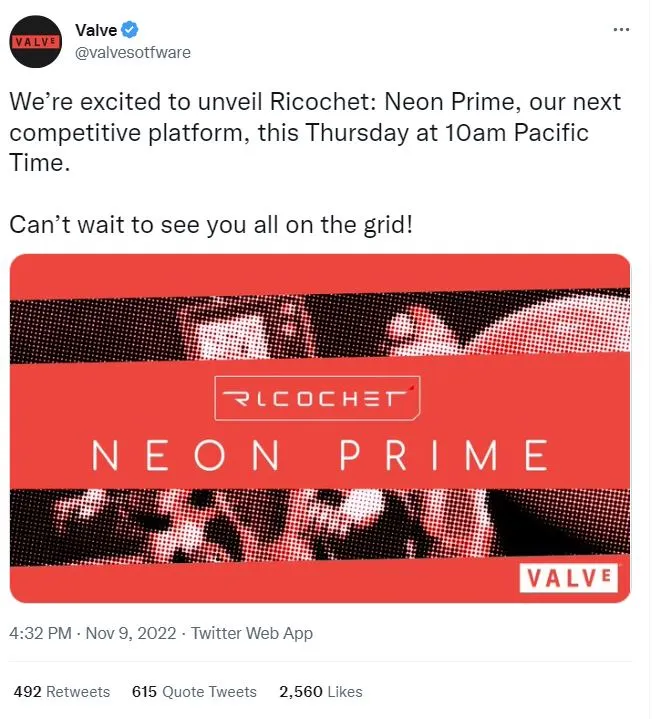The image size is (652, 719).
Task: Click the Nov 9, 2022 date
Action: click(x=131, y=633)
